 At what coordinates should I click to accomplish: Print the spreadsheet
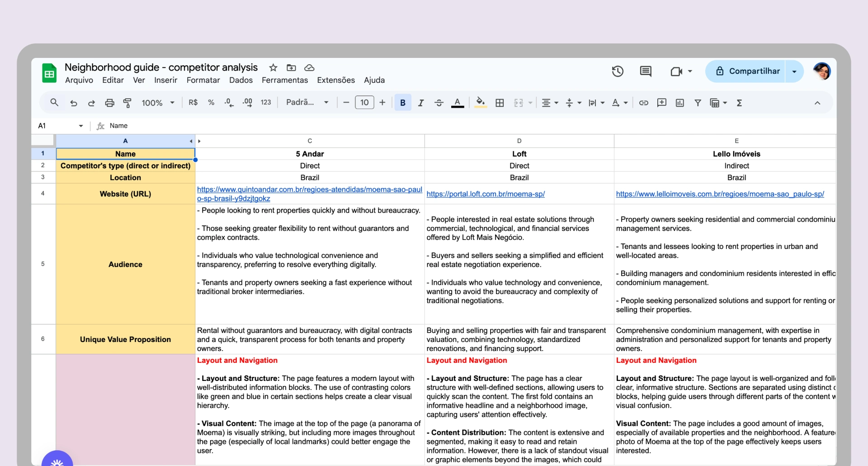coord(109,103)
